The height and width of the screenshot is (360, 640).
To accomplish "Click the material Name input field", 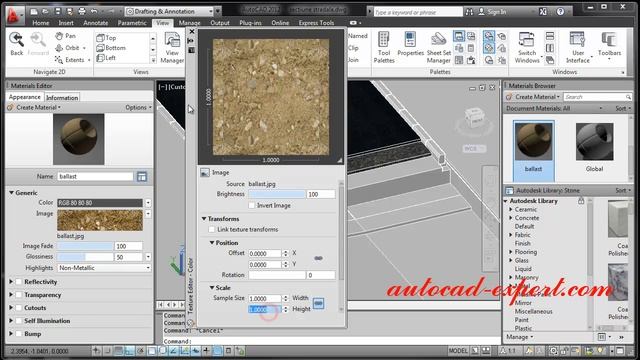I will click(96, 176).
